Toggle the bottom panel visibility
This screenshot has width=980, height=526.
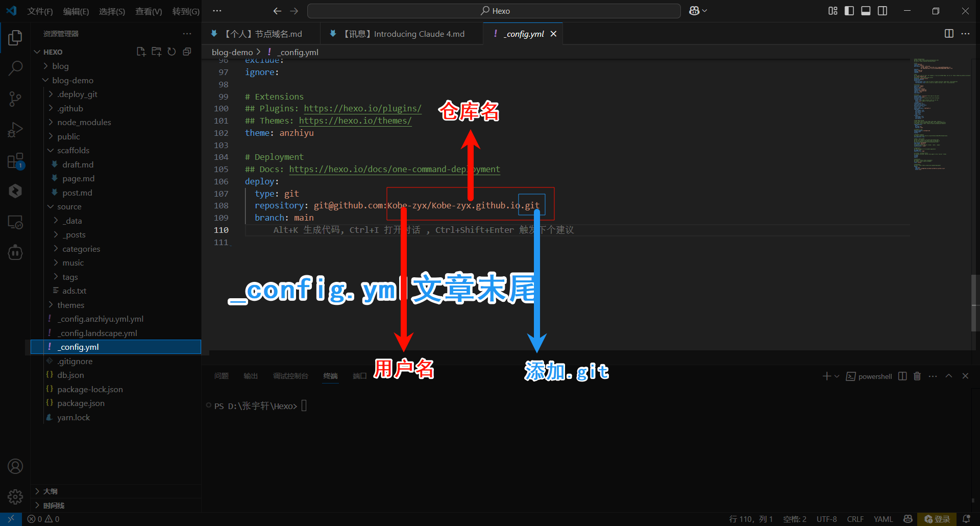866,11
